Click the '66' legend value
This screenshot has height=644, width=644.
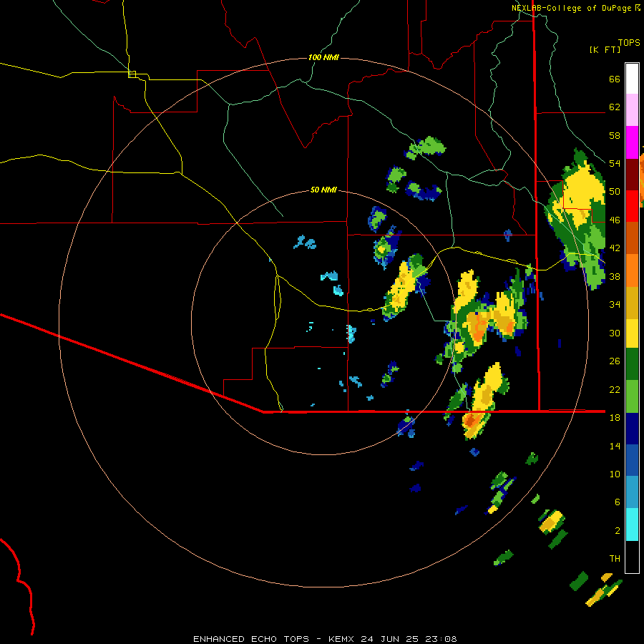click(615, 79)
